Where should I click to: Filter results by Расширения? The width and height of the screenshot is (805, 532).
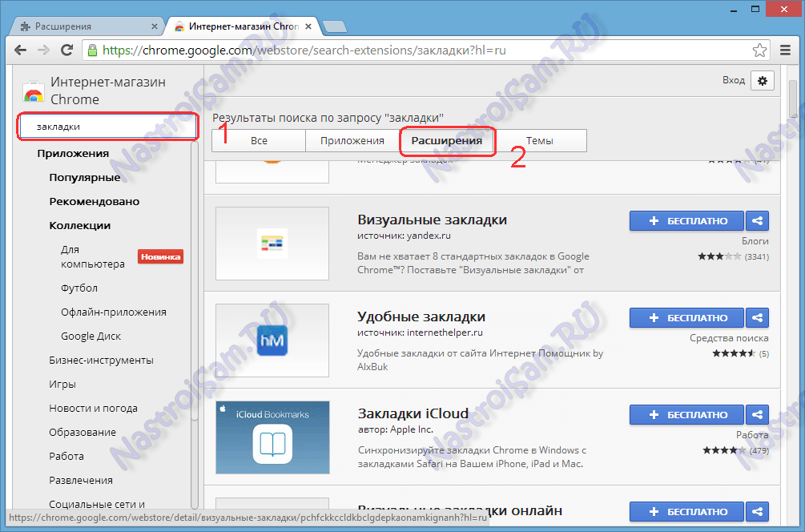coord(447,141)
